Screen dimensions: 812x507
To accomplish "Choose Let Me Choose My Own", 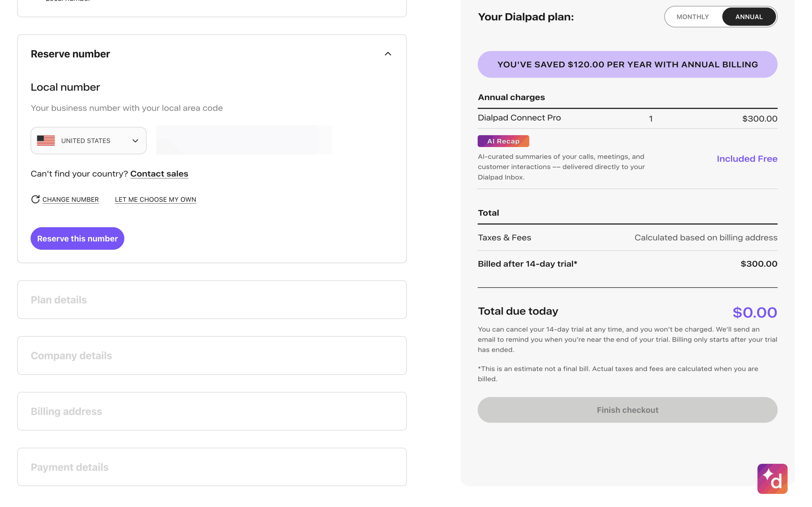I will pyautogui.click(x=155, y=200).
